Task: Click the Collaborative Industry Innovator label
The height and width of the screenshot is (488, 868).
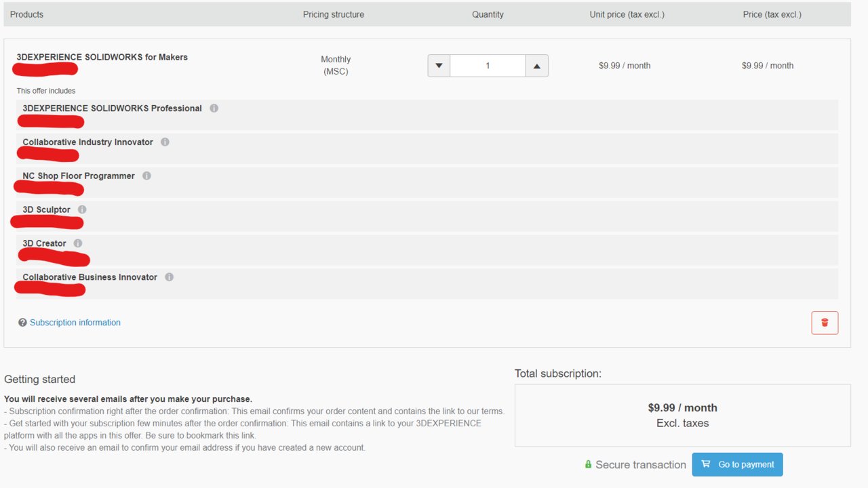Action: (x=87, y=142)
